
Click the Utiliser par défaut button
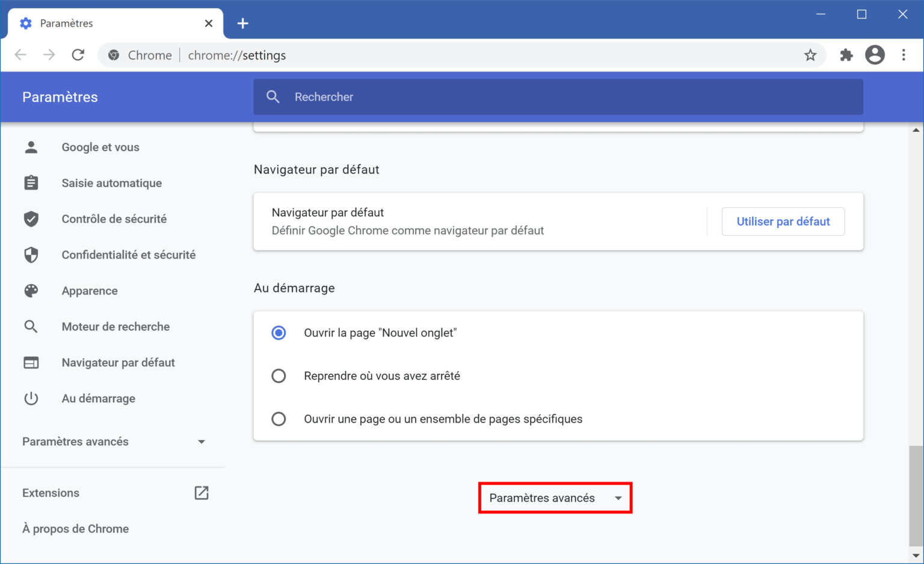coord(783,222)
